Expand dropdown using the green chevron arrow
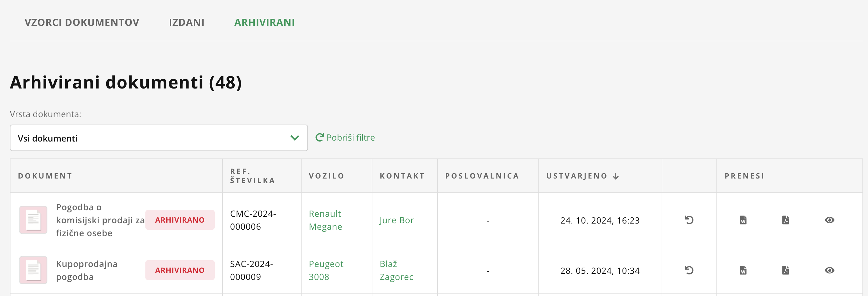This screenshot has width=868, height=296. (x=294, y=138)
